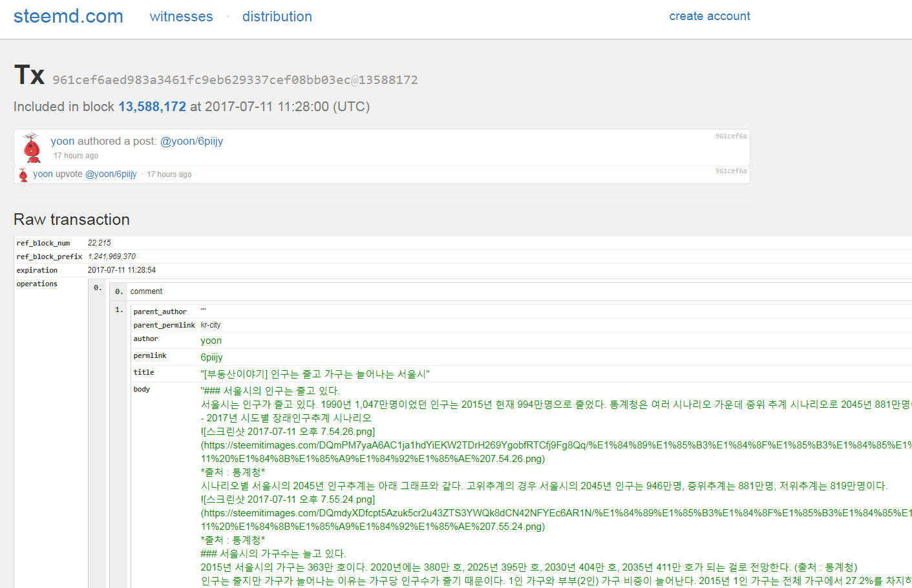Click yoon's large avatar icon in post row
Image resolution: width=912 pixels, height=588 pixels.
pyautogui.click(x=32, y=148)
